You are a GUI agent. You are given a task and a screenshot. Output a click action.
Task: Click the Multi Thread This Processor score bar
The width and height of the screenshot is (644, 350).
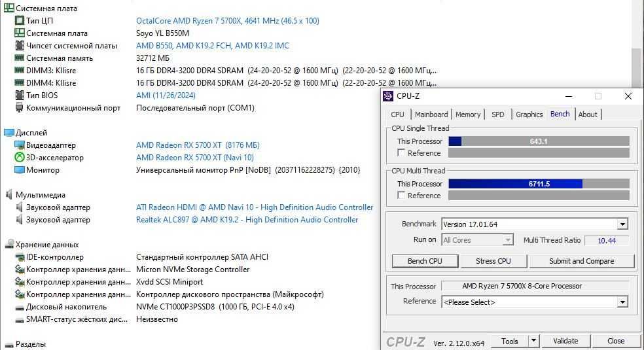539,184
